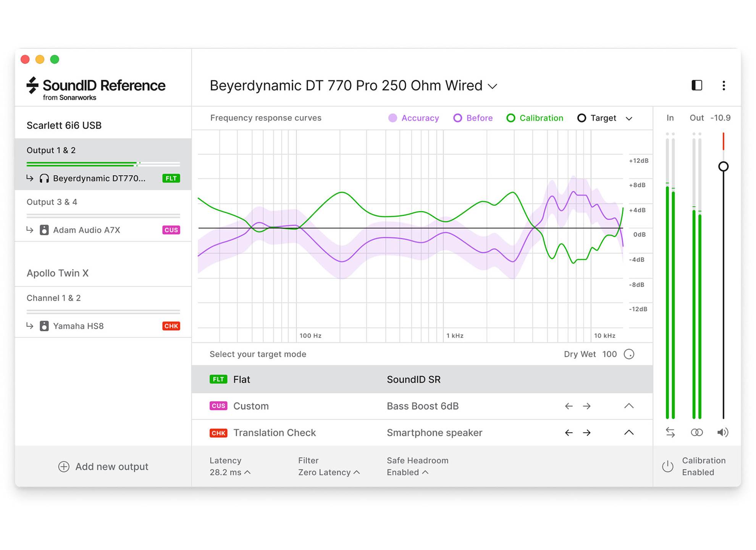Expand the Latency 28.2 ms options
756x550 pixels.
click(230, 472)
